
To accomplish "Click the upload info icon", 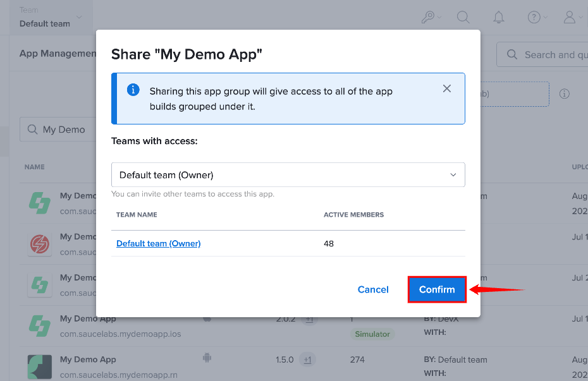I will click(x=565, y=94).
